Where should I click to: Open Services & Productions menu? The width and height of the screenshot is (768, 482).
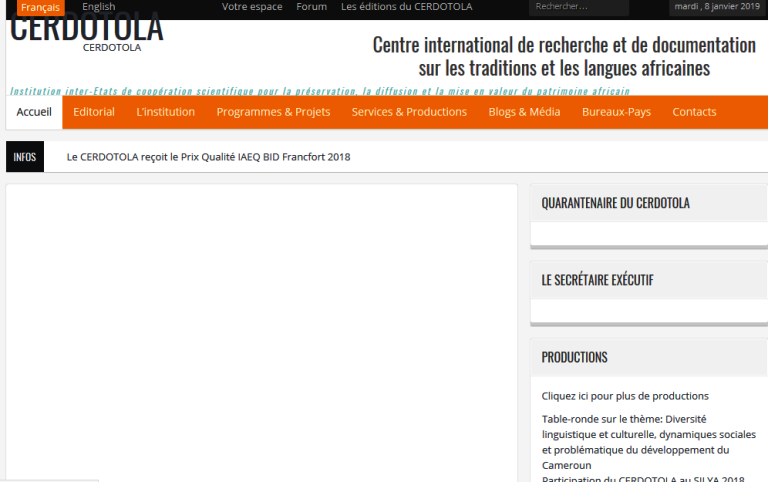coord(409,112)
